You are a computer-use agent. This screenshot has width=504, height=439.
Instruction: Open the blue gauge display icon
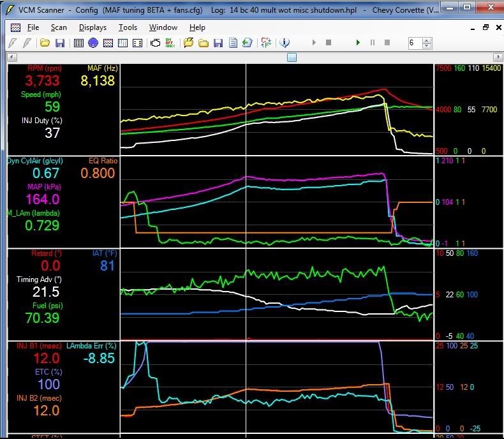(x=93, y=43)
